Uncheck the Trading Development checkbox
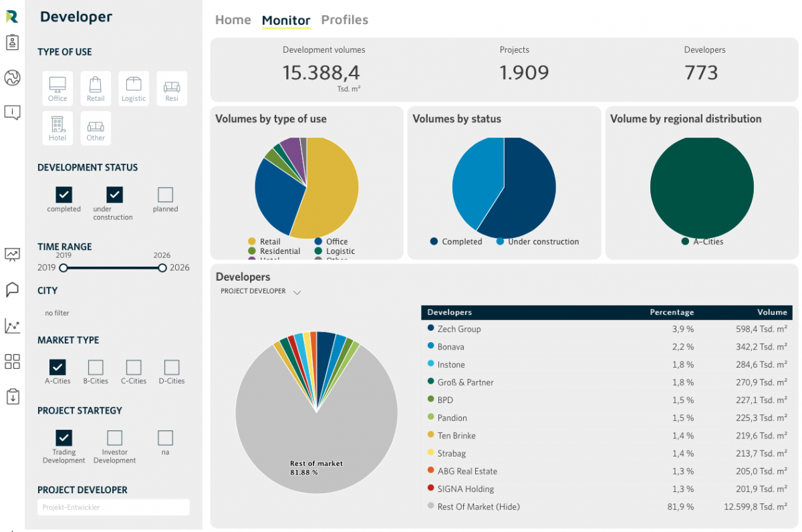802x532 pixels. click(x=63, y=438)
